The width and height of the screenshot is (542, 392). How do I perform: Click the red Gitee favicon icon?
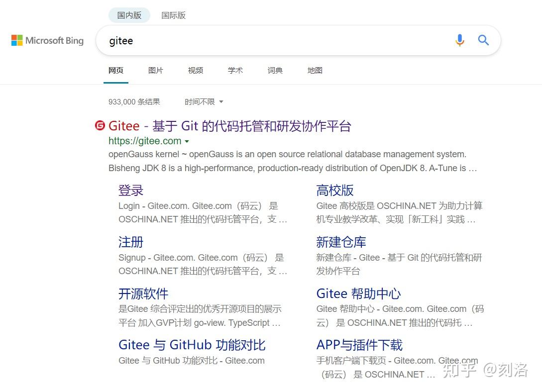[x=100, y=125]
